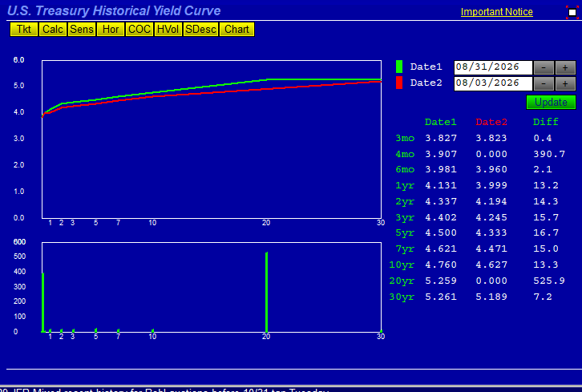This screenshot has height=392, width=582.
Task: Click the Diff value 390.7
Action: coord(549,154)
